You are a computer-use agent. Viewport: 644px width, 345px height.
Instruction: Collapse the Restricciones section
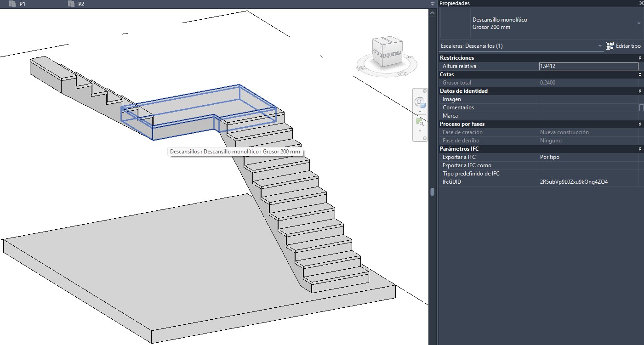tap(639, 58)
